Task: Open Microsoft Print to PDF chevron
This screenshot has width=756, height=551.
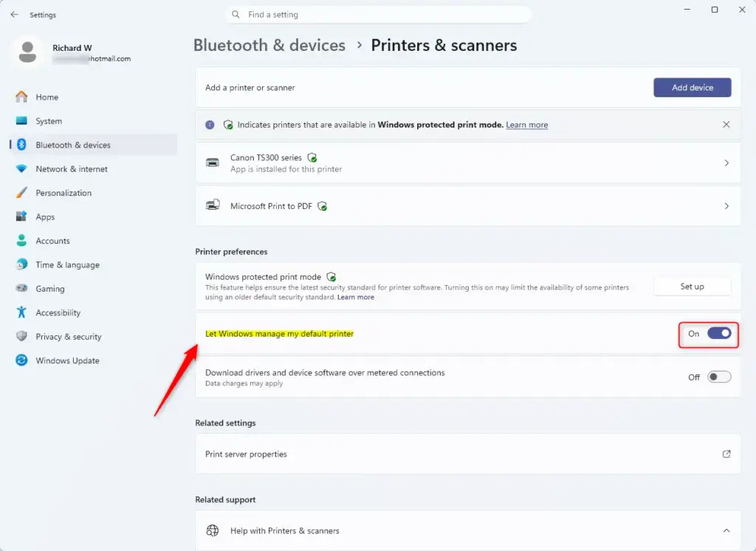Action: [x=726, y=206]
